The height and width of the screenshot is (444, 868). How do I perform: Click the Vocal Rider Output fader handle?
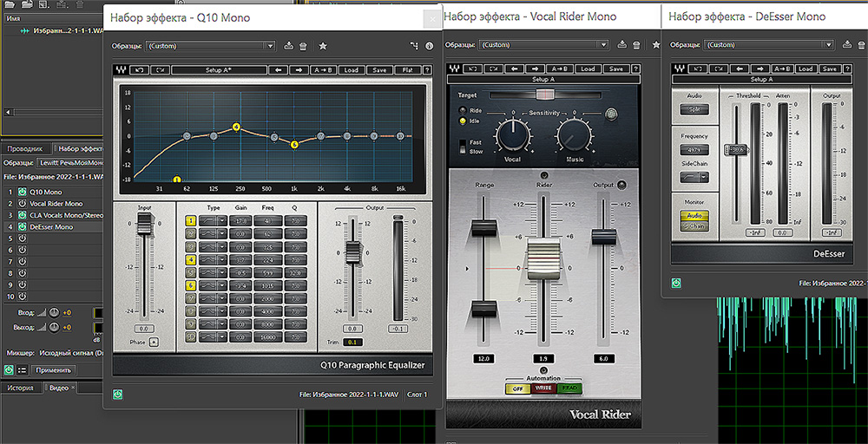(602, 236)
